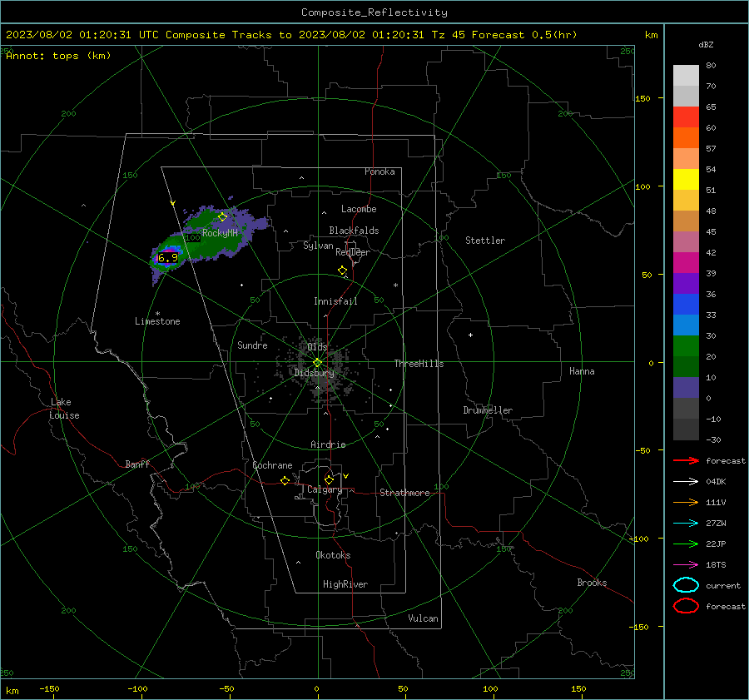
Task: Click the HighRiver city label
Action: pyautogui.click(x=345, y=584)
